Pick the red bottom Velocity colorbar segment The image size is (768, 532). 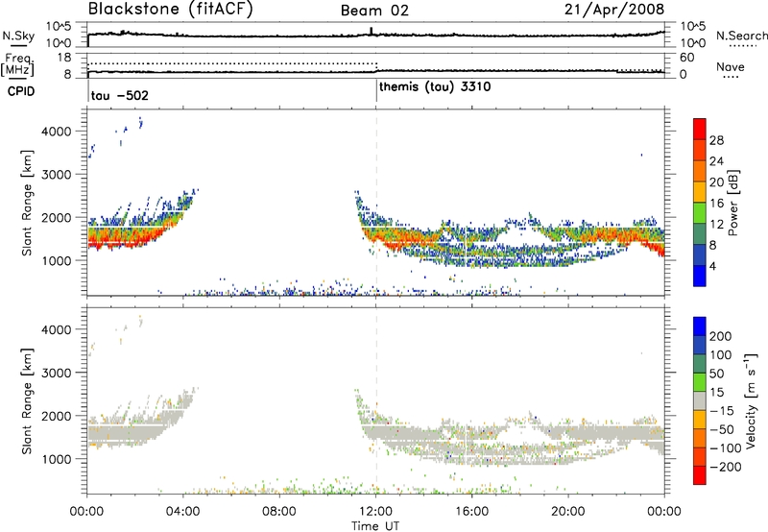coord(700,475)
